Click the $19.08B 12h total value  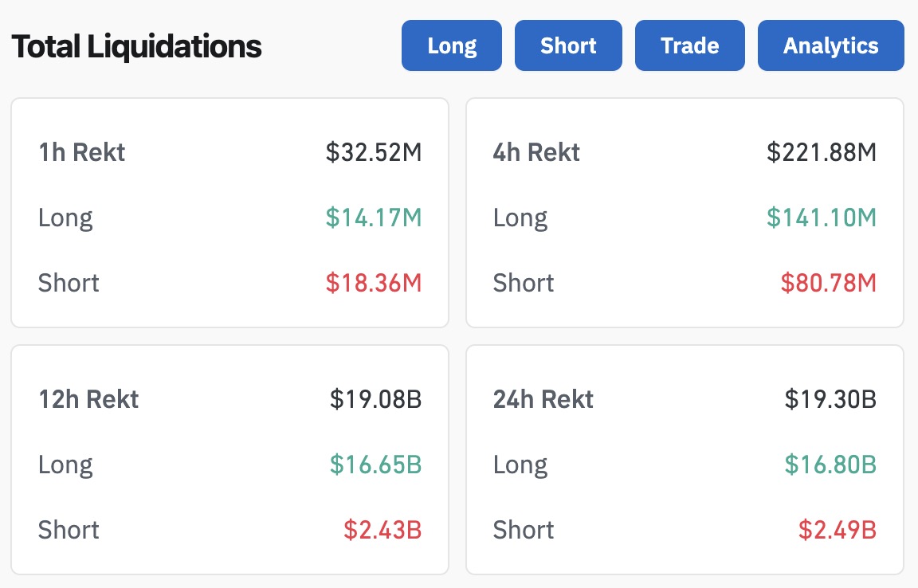click(x=375, y=399)
